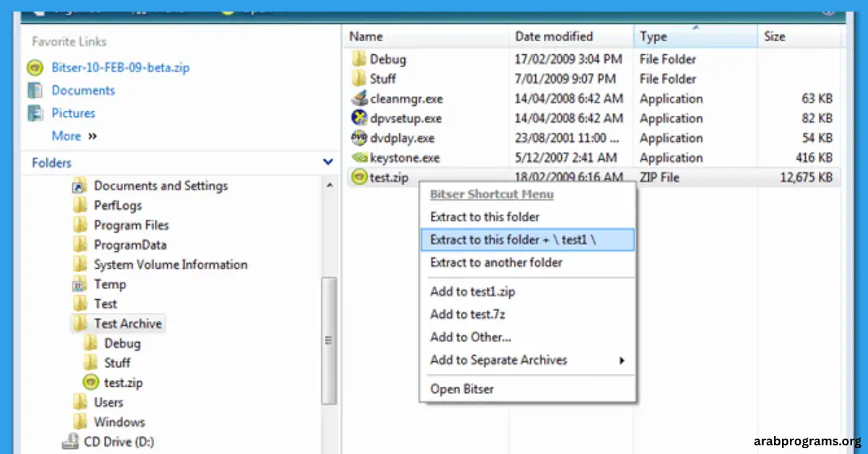This screenshot has width=868, height=454.
Task: Click the More favorite links text
Action: click(66, 136)
